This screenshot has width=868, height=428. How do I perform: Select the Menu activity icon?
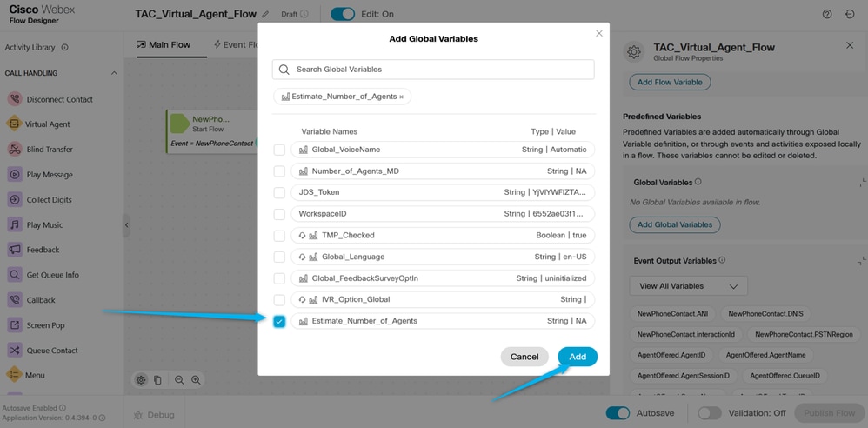coord(15,375)
